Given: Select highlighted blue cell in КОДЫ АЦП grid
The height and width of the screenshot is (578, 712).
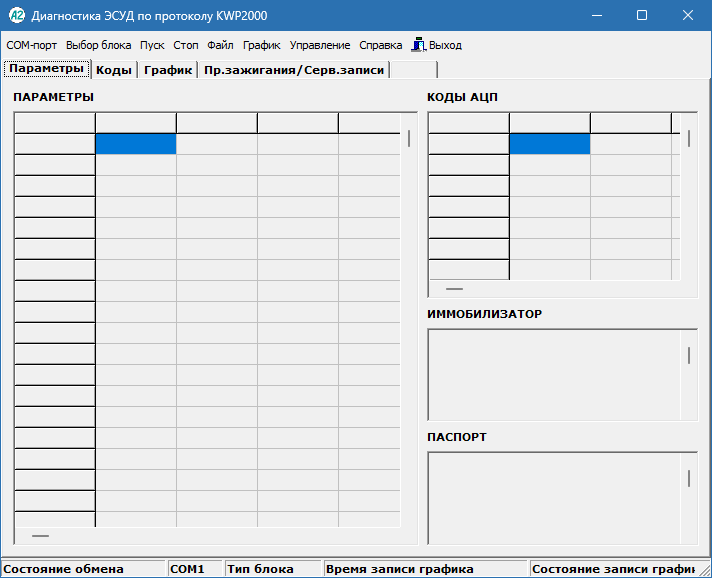Looking at the screenshot, I should pos(550,144).
